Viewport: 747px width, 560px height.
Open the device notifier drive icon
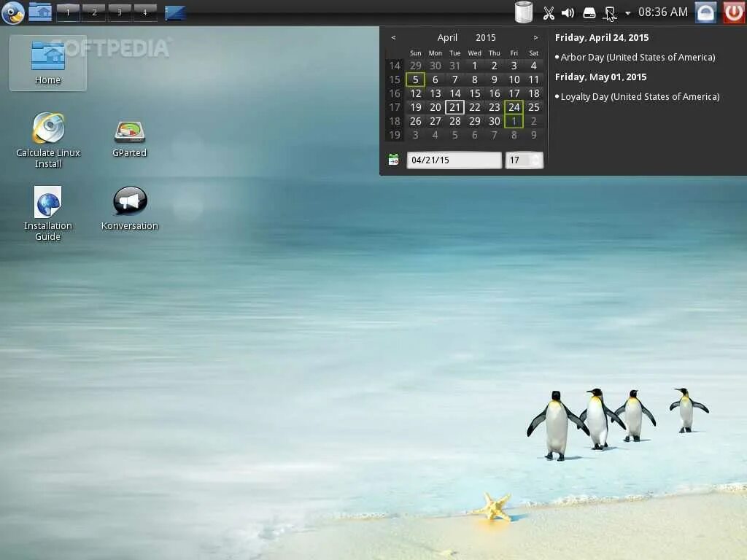coord(589,13)
